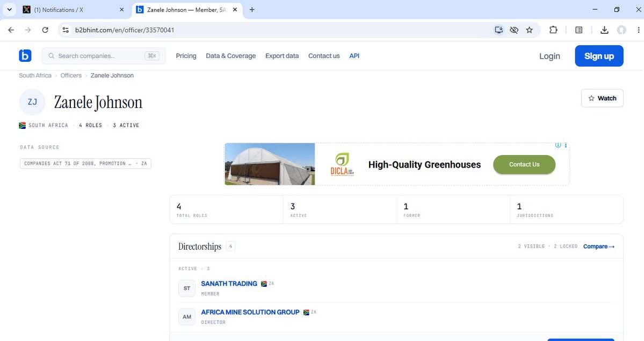The height and width of the screenshot is (341, 644).
Task: Open the browser extensions puzzle icon
Action: pyautogui.click(x=553, y=30)
